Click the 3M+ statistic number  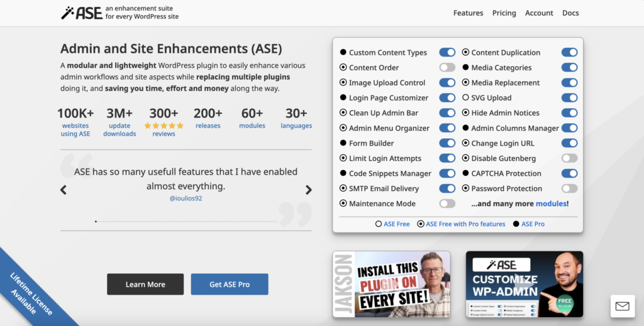[x=119, y=113]
